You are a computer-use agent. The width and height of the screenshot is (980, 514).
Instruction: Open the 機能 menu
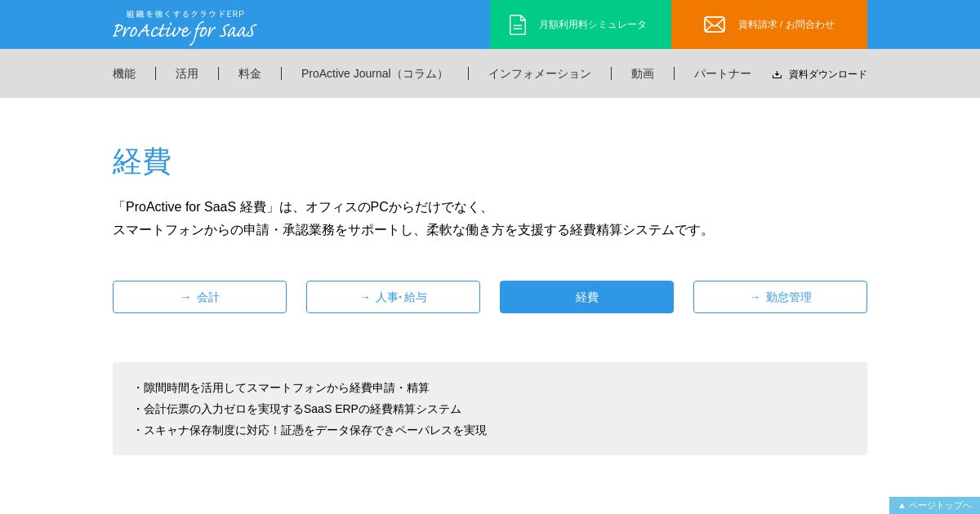pos(124,73)
